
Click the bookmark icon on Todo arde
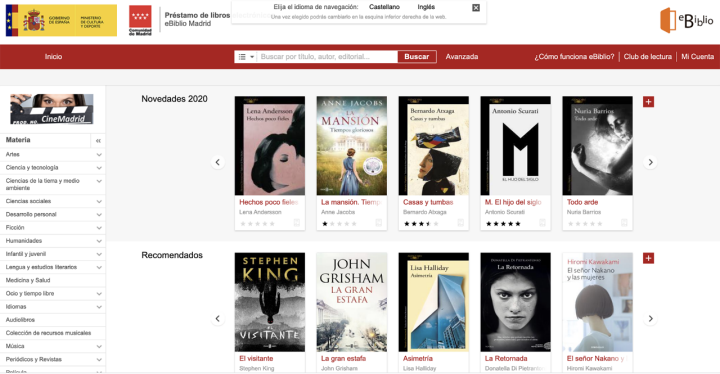click(x=624, y=223)
